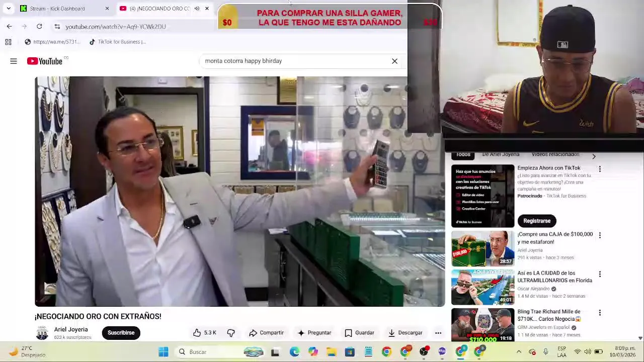Close the NEGOCIANDO ORO YouTube tab
This screenshot has height=362, width=644.
click(207, 9)
